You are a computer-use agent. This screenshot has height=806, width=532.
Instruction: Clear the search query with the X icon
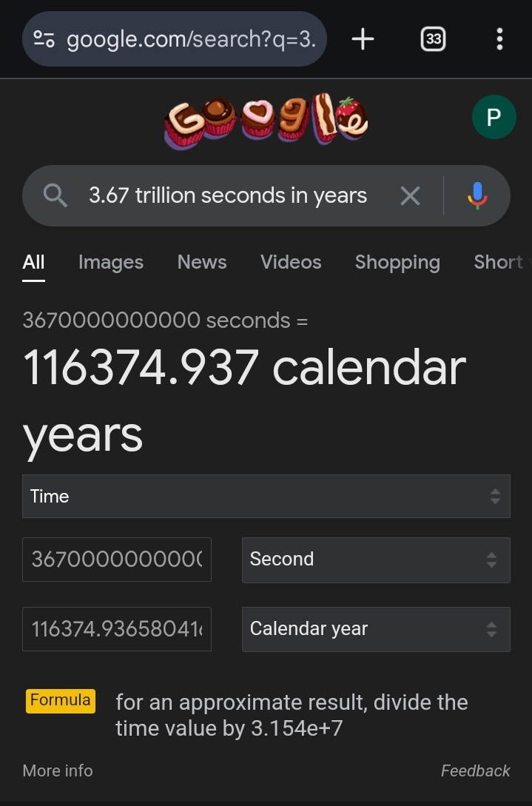[410, 195]
